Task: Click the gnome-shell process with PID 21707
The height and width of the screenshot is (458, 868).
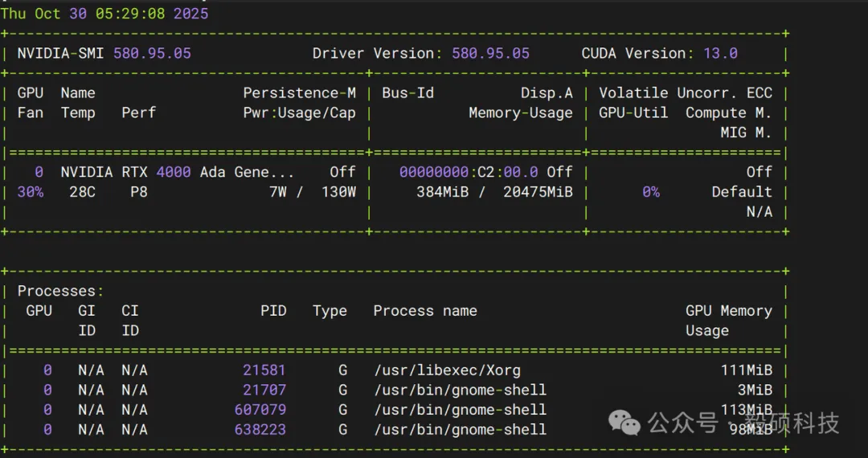Action: [x=460, y=391]
